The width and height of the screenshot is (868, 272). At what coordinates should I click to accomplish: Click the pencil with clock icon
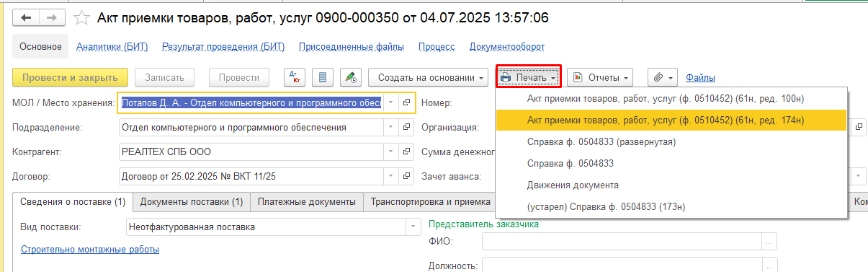pos(350,77)
